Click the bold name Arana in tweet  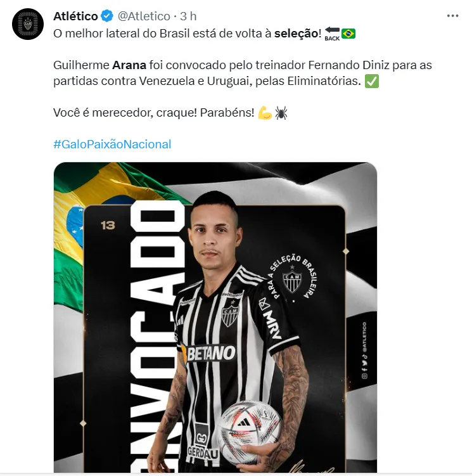[x=129, y=65]
